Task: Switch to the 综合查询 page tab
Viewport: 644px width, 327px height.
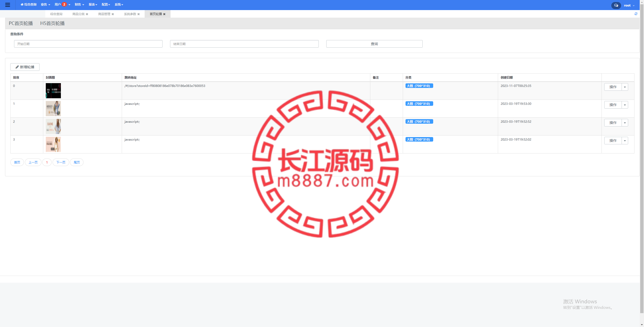Action: click(x=56, y=14)
